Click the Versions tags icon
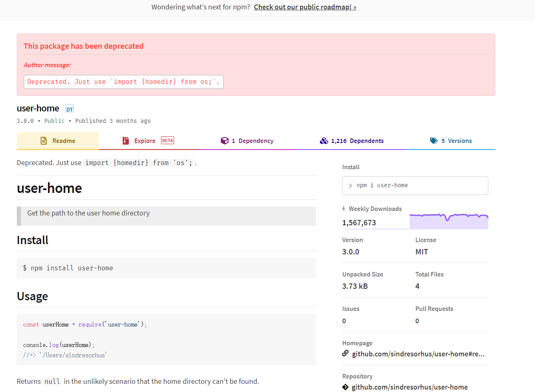 coord(434,141)
